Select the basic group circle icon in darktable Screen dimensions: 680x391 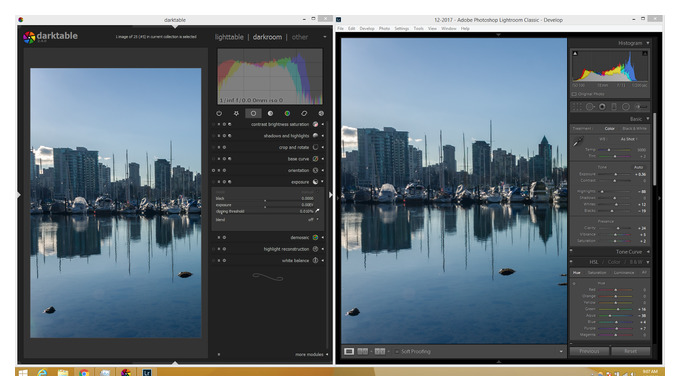[253, 114]
